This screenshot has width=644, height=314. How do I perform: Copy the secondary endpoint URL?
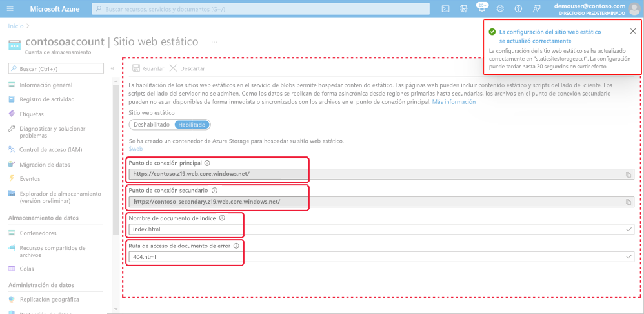click(x=628, y=202)
